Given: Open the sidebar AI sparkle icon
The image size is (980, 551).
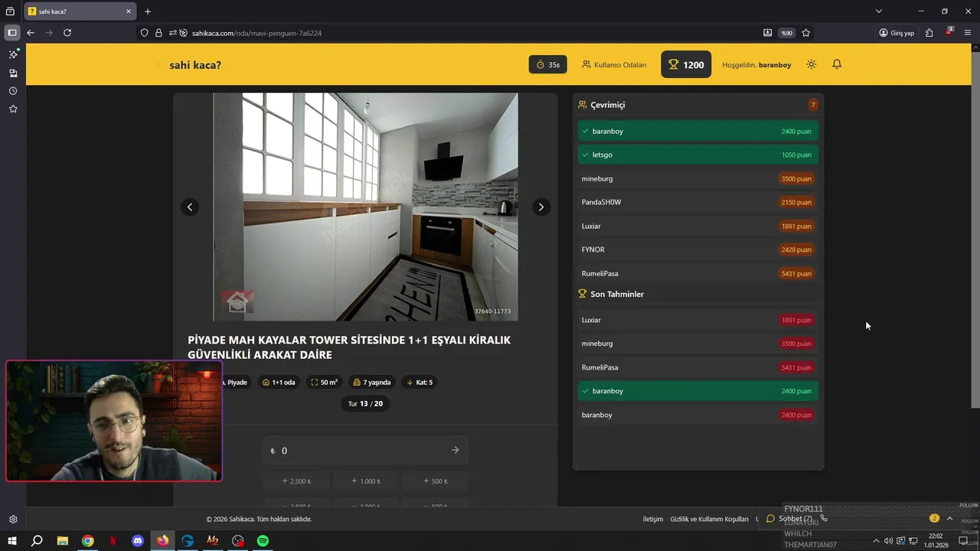Looking at the screenshot, I should tap(13, 54).
